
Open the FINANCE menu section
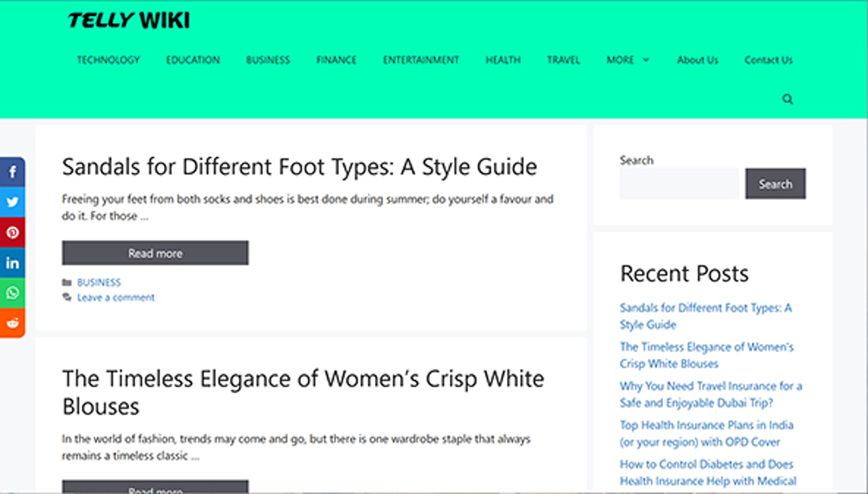click(x=336, y=60)
